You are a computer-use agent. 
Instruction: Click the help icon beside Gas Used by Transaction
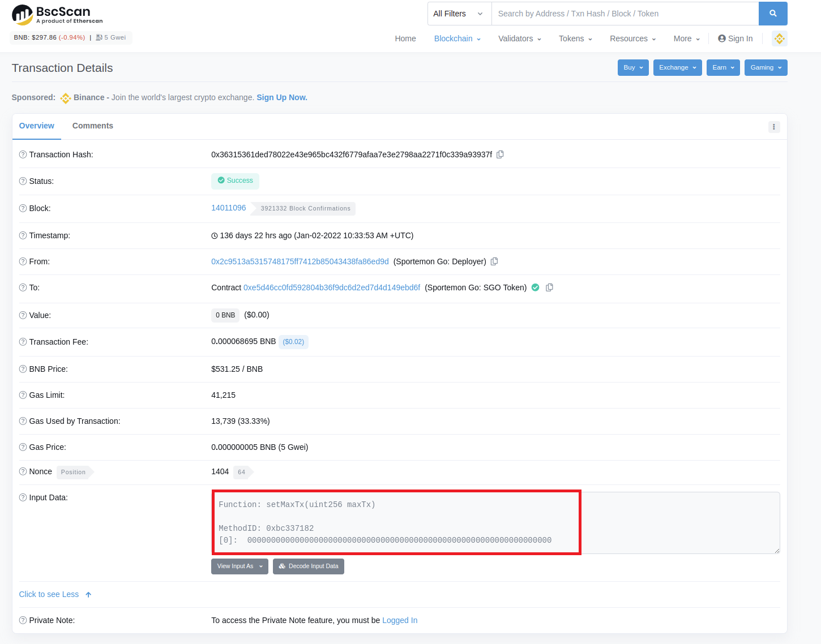(x=23, y=421)
